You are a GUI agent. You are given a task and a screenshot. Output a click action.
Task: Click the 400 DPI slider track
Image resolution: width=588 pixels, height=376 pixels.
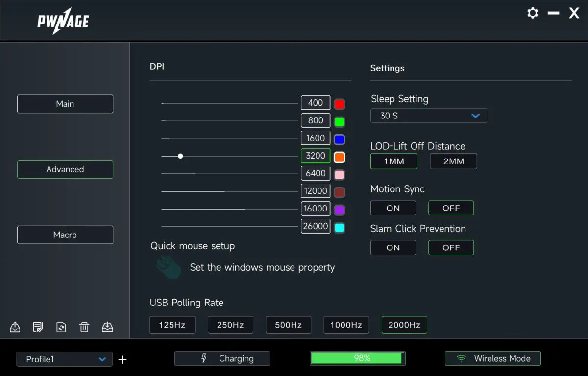click(x=230, y=103)
